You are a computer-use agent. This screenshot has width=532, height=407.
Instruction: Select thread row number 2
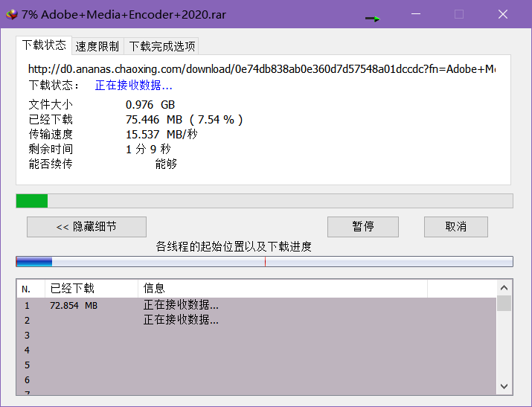click(256, 320)
